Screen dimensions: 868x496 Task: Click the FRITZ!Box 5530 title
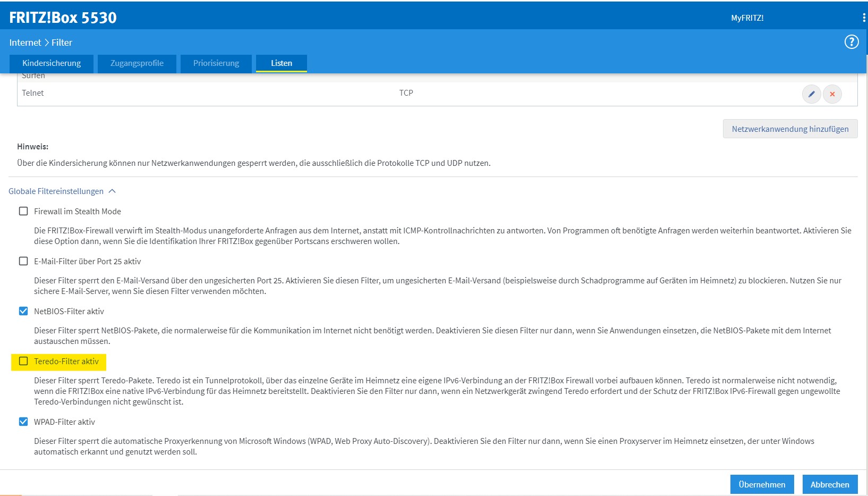pos(63,18)
